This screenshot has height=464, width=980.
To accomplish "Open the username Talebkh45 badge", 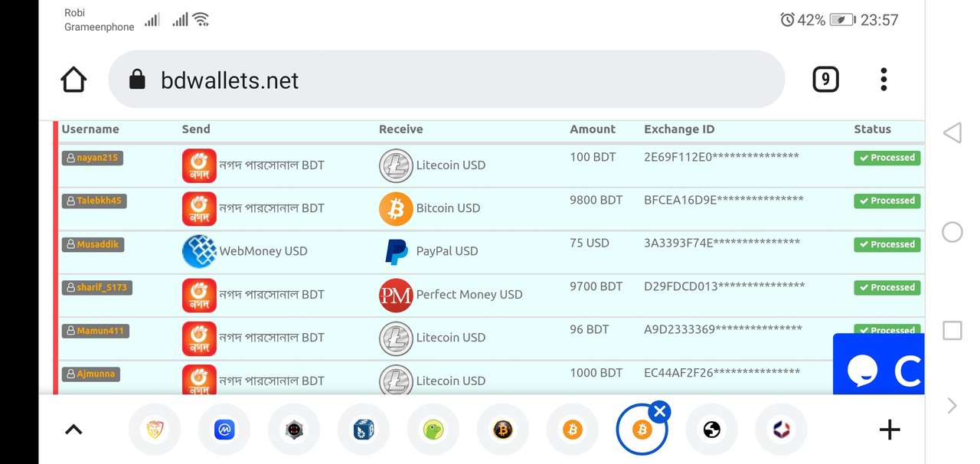I will (x=93, y=201).
